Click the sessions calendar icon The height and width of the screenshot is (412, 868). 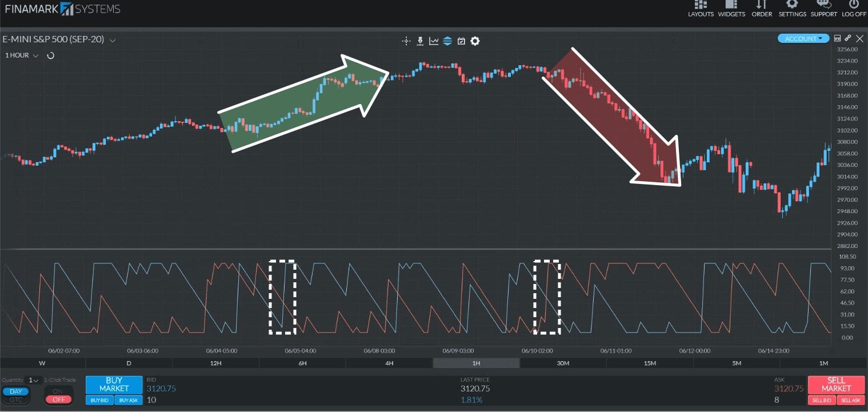[461, 41]
